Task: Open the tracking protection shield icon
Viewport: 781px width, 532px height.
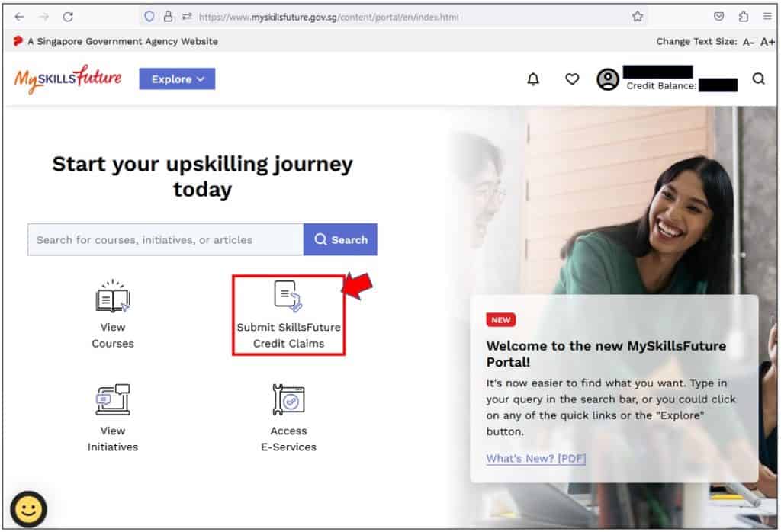Action: (149, 17)
